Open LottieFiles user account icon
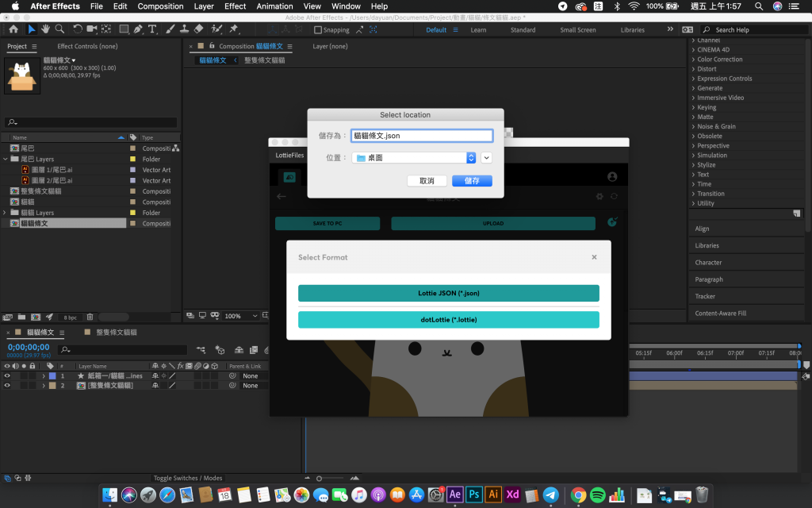The width and height of the screenshot is (812, 508). [x=612, y=177]
